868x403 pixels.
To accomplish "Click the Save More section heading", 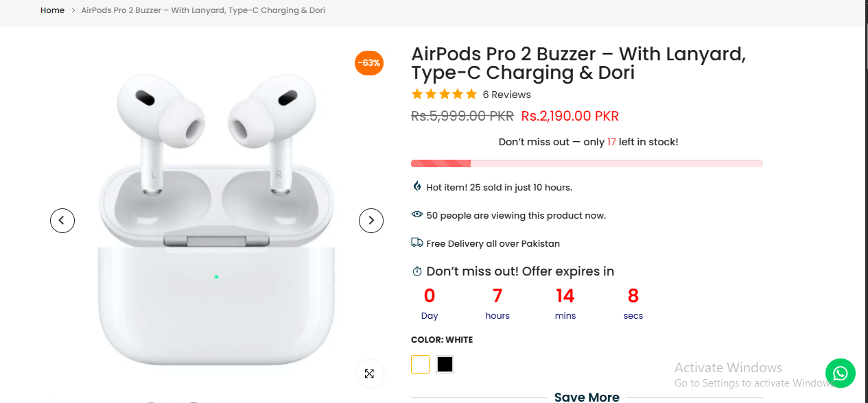I will (587, 397).
